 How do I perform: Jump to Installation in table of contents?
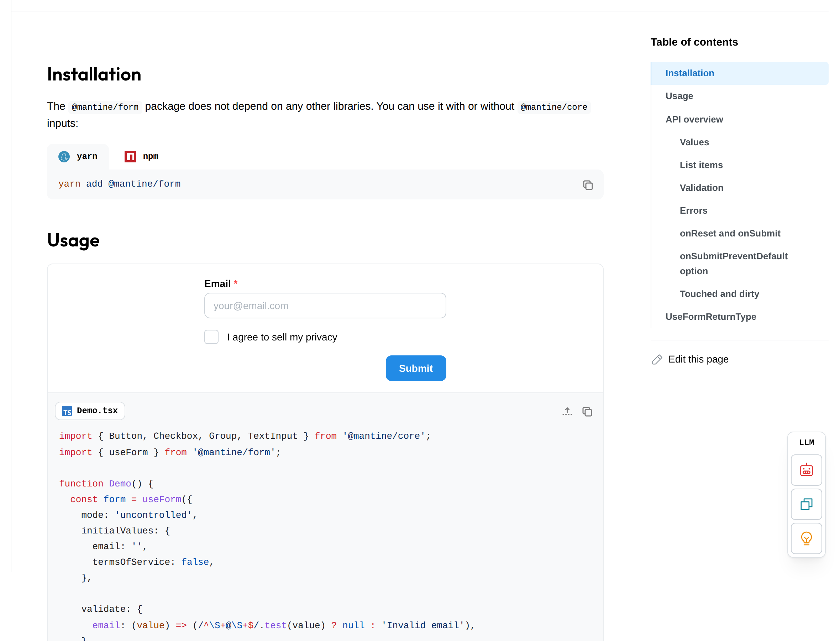[x=739, y=73]
